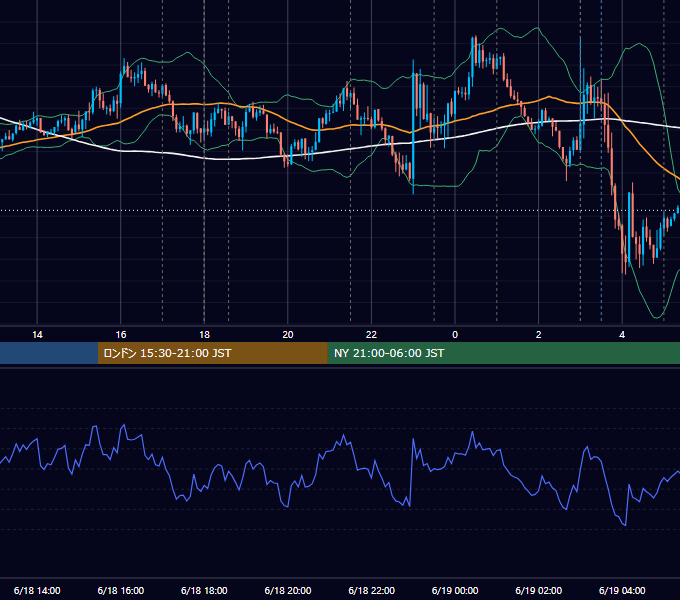680x600 pixels.
Task: Click the 6/18 16:00 date label
Action: (121, 590)
